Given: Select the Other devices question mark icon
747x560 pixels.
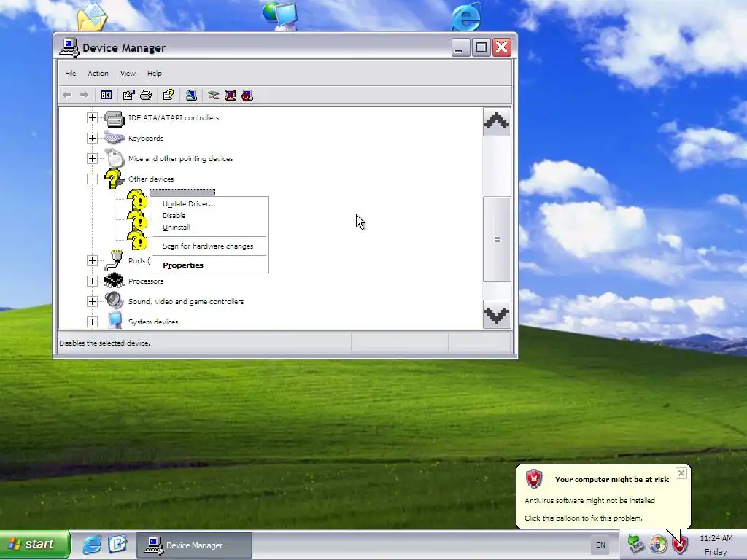Looking at the screenshot, I should tap(115, 179).
